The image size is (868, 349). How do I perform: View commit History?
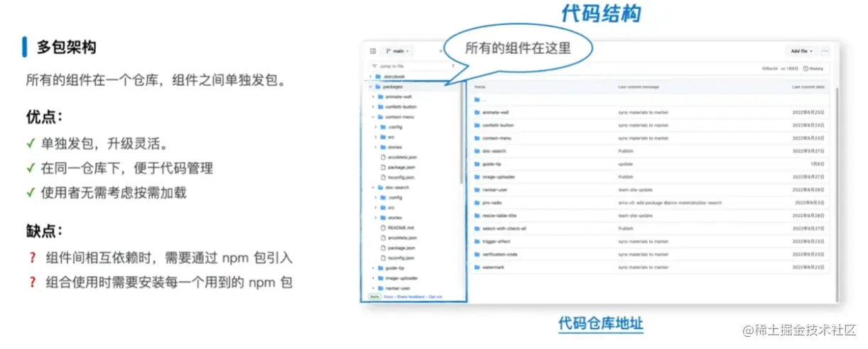813,69
